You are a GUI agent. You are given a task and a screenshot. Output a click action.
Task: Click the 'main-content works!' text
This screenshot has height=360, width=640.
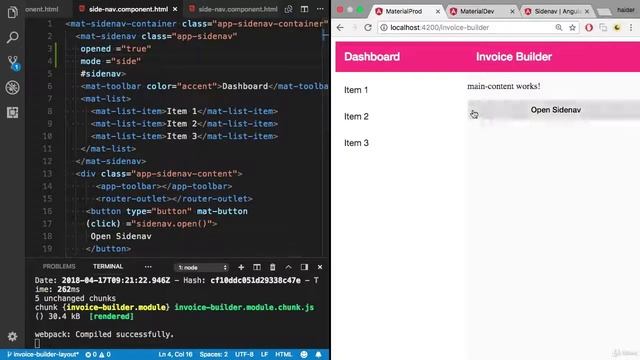504,86
